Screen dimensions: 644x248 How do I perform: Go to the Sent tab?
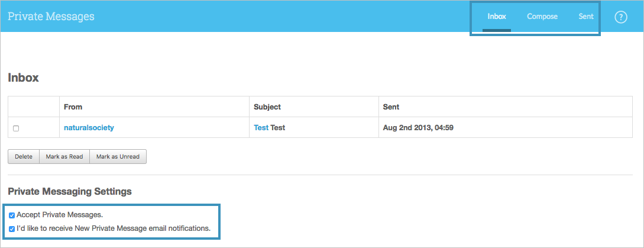(x=585, y=17)
